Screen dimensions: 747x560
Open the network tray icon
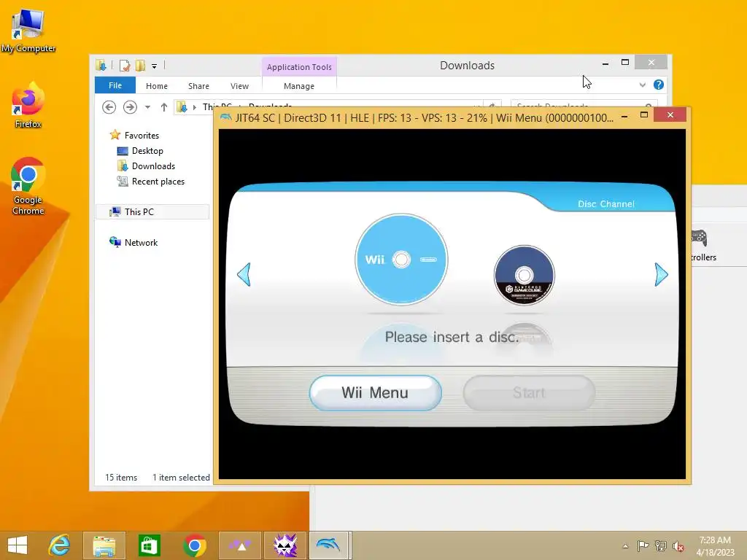660,546
